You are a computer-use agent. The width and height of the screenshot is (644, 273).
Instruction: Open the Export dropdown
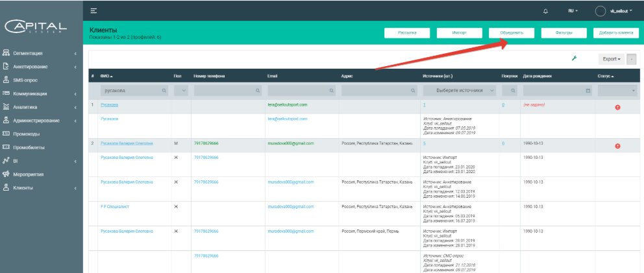[x=611, y=59]
